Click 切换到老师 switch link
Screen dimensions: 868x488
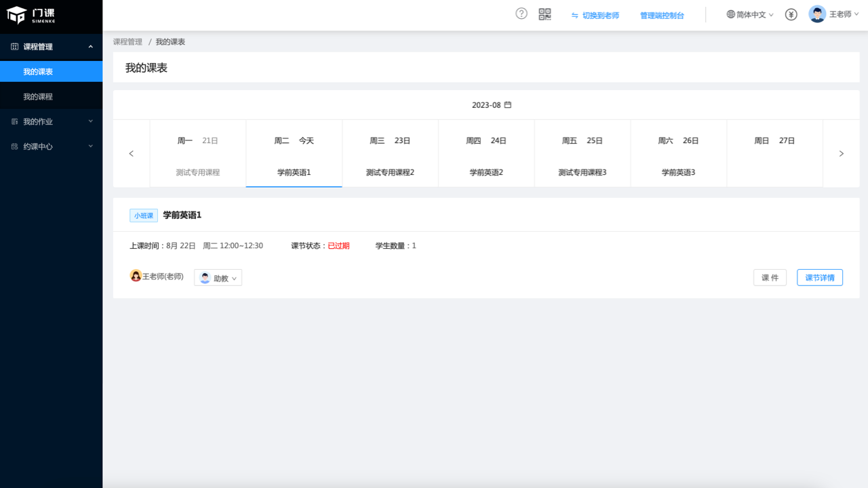tap(599, 14)
